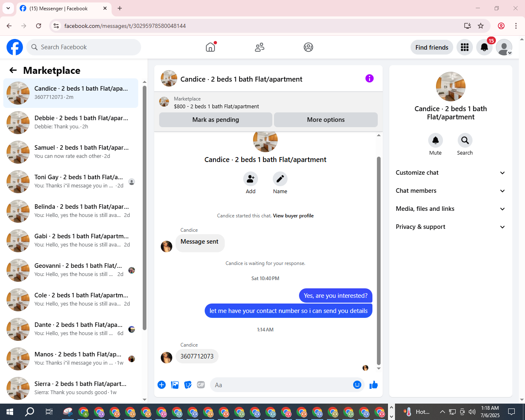Go back from Marketplace with arrow
Screen dimensions: 525x420
click(x=13, y=70)
